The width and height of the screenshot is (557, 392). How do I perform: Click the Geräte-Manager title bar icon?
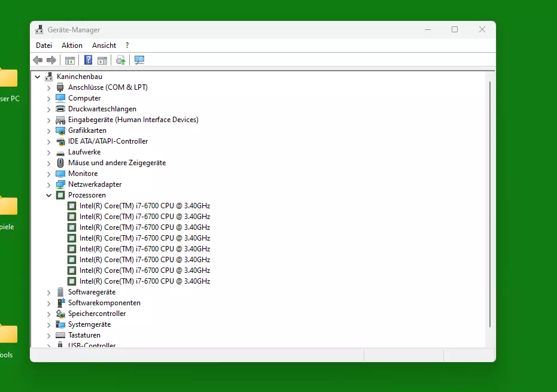click(x=39, y=30)
